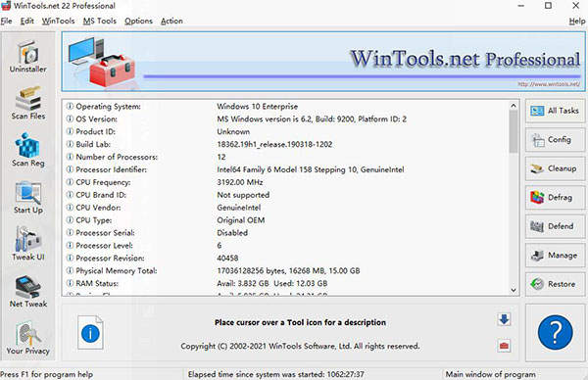This screenshot has height=380, width=588.
Task: Select the '18362.19h1_release.190318-1202' value
Action: [274, 144]
